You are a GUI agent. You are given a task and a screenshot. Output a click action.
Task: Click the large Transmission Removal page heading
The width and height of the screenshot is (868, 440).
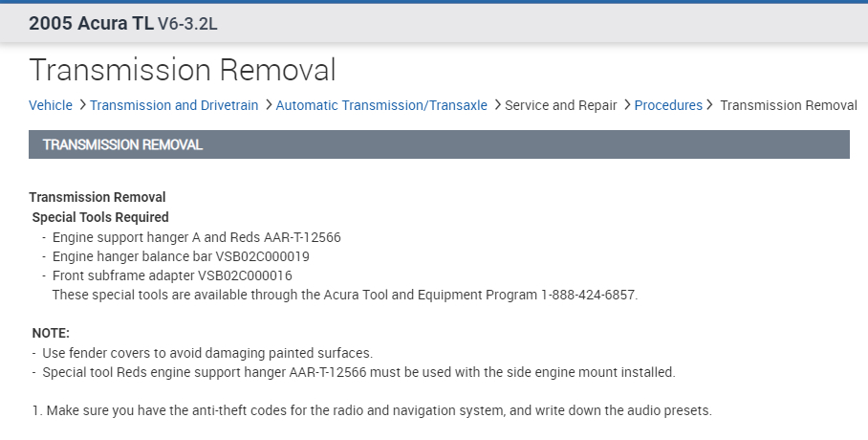[x=183, y=69]
